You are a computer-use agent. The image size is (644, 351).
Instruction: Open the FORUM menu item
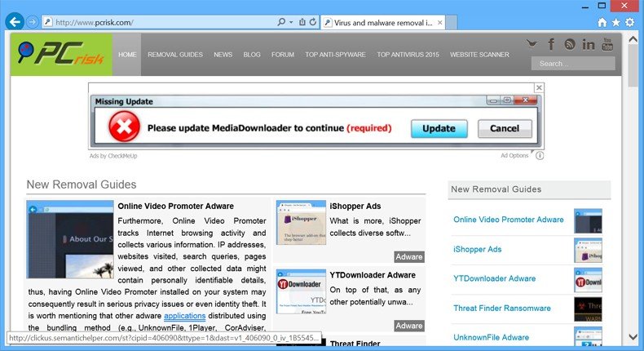283,55
